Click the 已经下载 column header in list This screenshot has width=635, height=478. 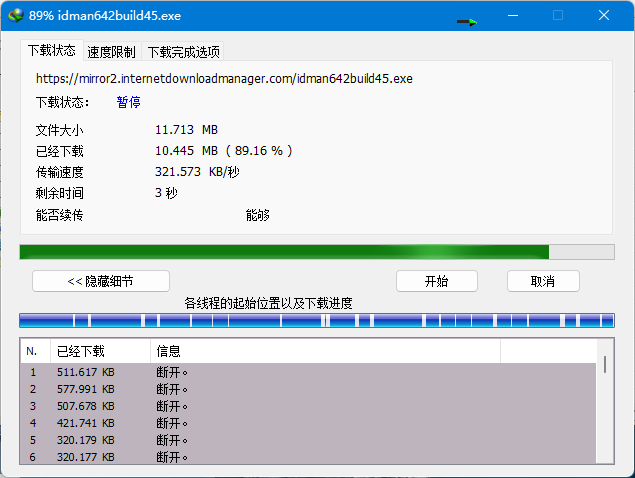point(100,351)
